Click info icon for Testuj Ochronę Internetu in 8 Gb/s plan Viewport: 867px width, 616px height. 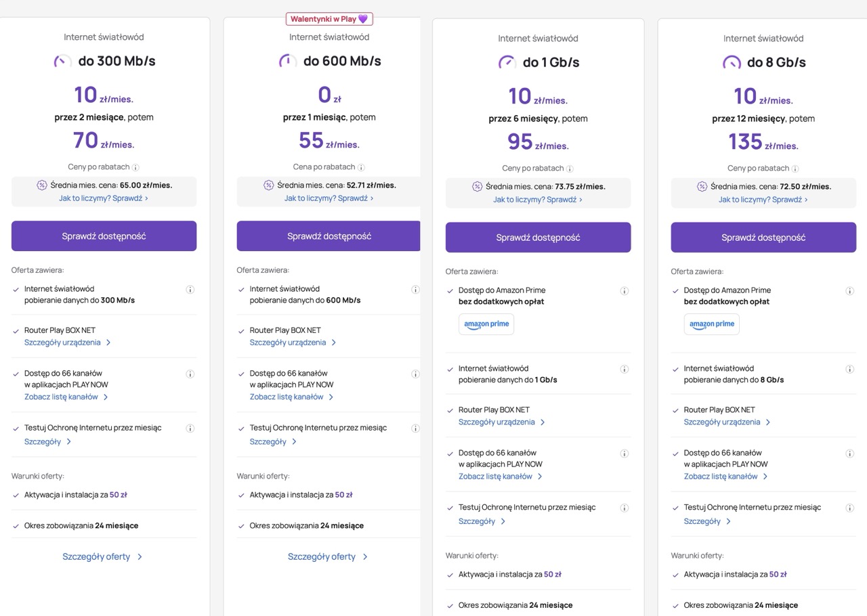click(849, 508)
